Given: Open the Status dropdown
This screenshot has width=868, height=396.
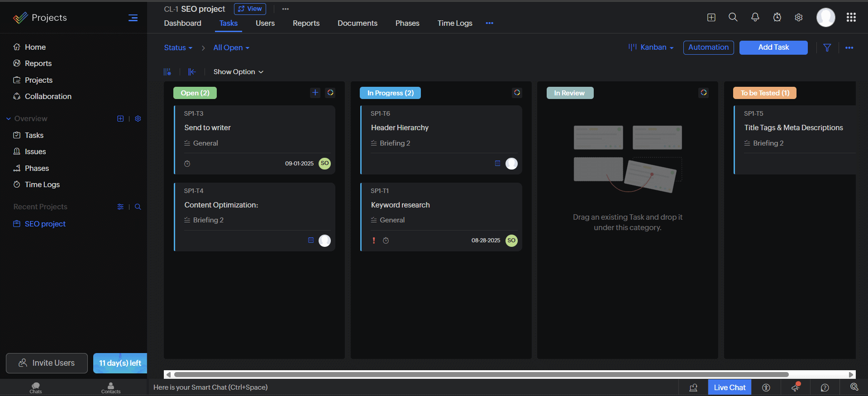Looking at the screenshot, I should [x=178, y=48].
